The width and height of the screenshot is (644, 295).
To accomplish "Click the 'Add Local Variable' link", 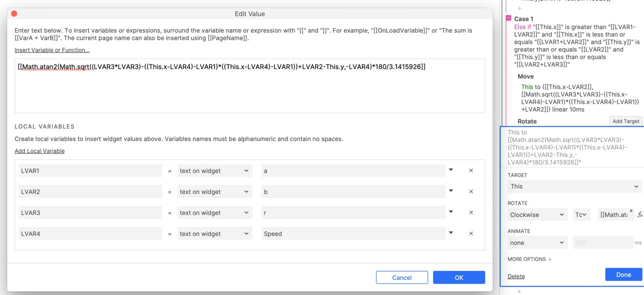I will pyautogui.click(x=40, y=151).
